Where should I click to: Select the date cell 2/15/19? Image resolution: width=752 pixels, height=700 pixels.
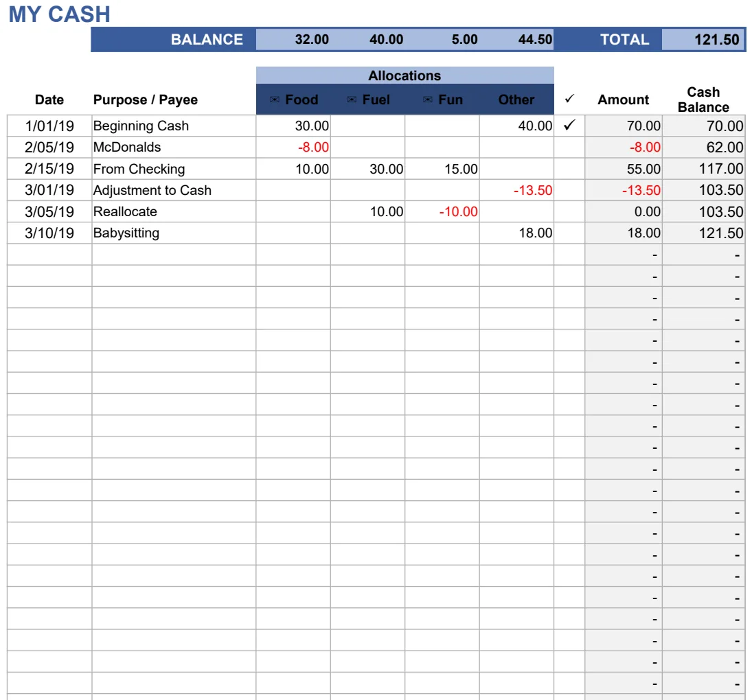[x=49, y=169]
